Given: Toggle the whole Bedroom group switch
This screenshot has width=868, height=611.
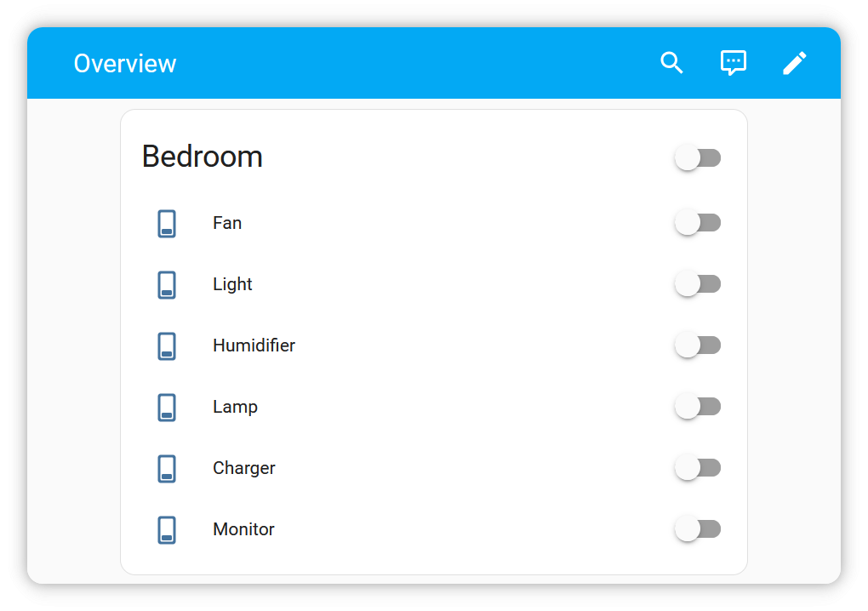Looking at the screenshot, I should (x=698, y=157).
